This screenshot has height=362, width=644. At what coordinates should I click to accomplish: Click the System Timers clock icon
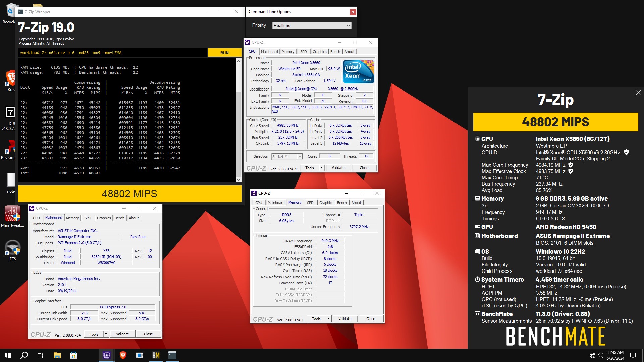[477, 279]
